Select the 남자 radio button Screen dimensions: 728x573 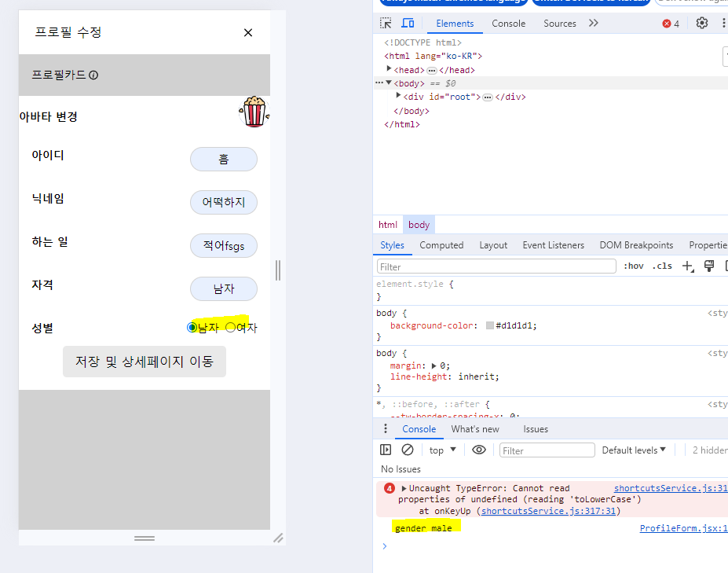tap(192, 327)
